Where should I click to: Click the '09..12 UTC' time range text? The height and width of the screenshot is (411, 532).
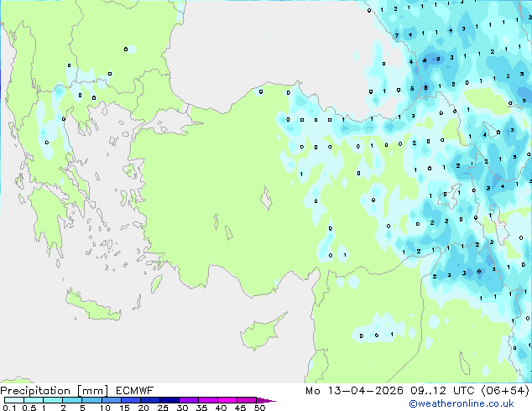441,391
